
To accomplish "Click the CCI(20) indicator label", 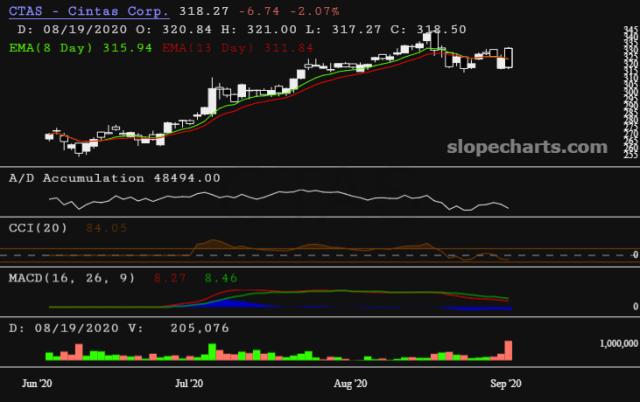I will pyautogui.click(x=38, y=228).
